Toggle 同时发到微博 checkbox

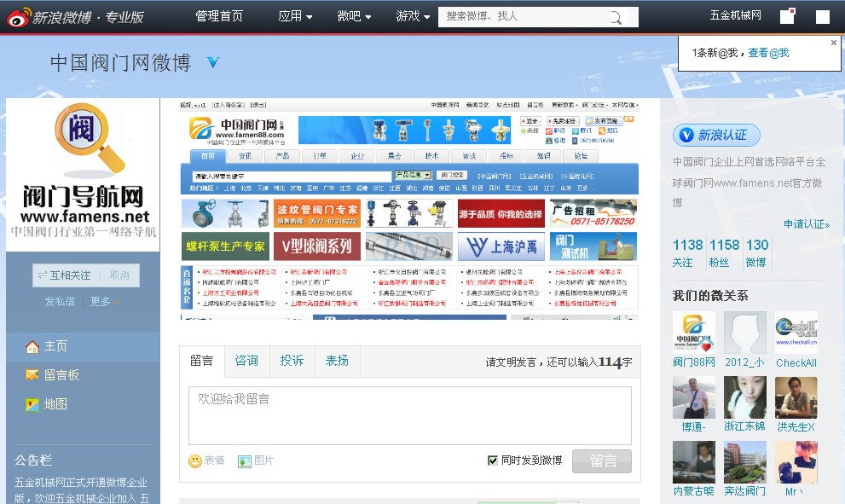click(x=493, y=461)
